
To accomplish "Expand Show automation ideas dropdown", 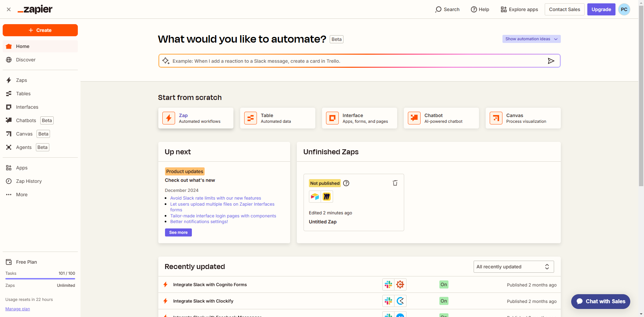I will coord(531,39).
